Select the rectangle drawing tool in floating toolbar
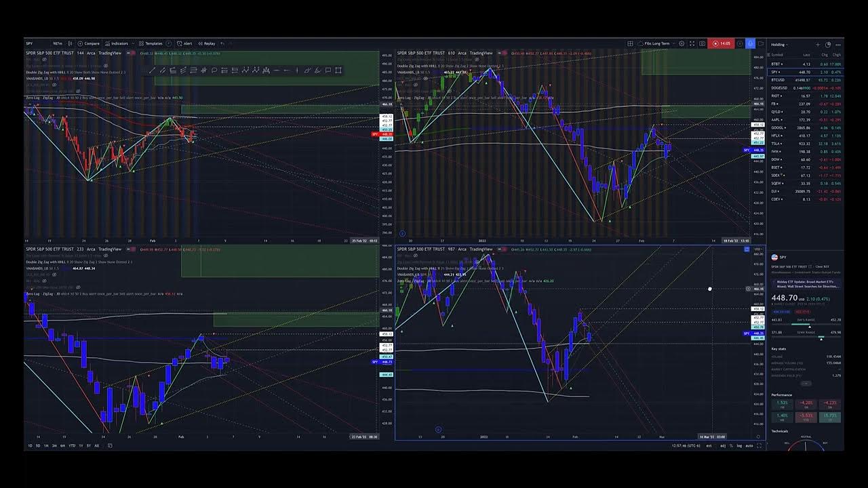Image resolution: width=868 pixels, height=488 pixels. tap(338, 70)
